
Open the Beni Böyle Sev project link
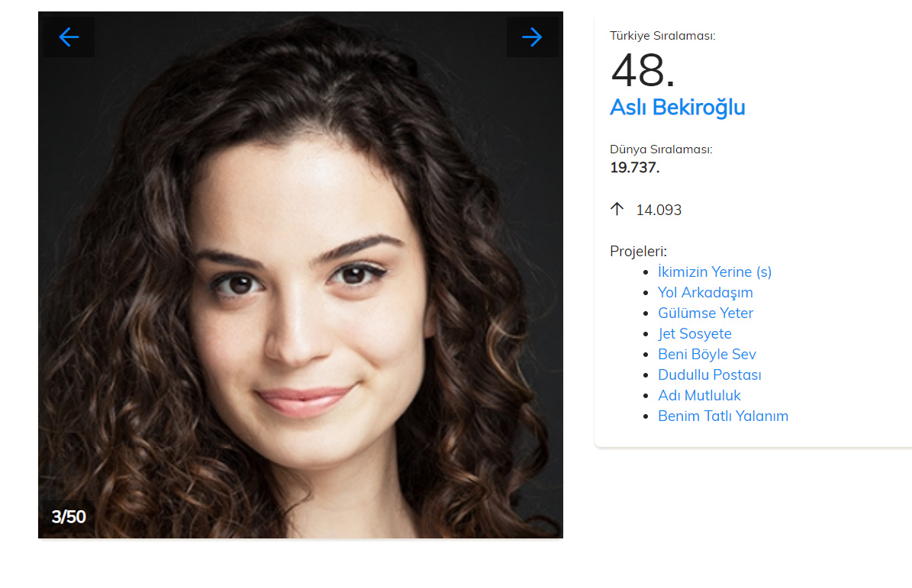pyautogui.click(x=707, y=355)
